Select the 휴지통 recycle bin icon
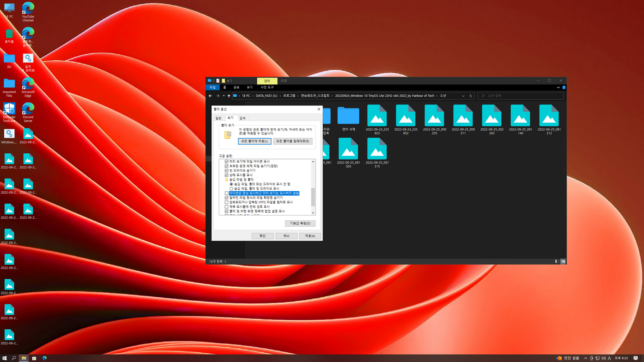 pyautogui.click(x=9, y=36)
